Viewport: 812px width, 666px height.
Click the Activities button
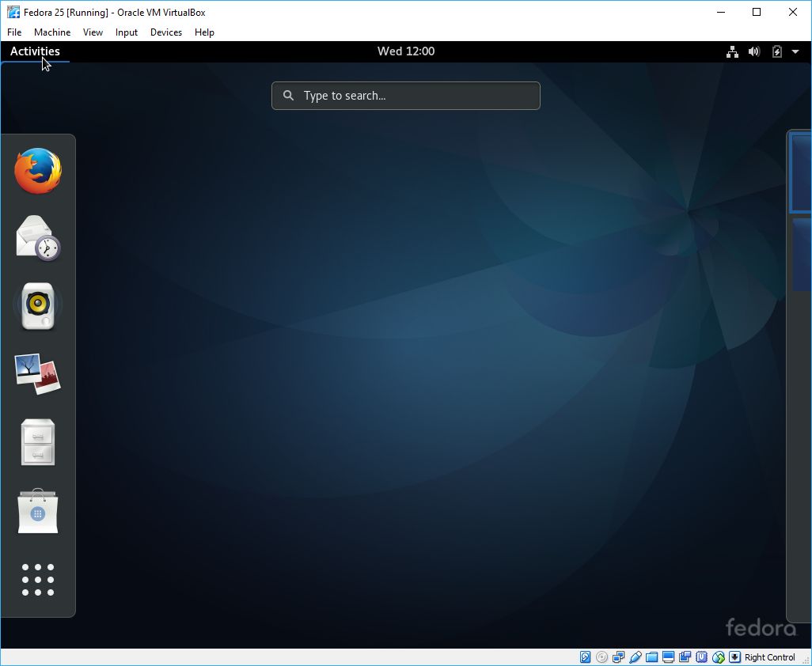coord(35,51)
